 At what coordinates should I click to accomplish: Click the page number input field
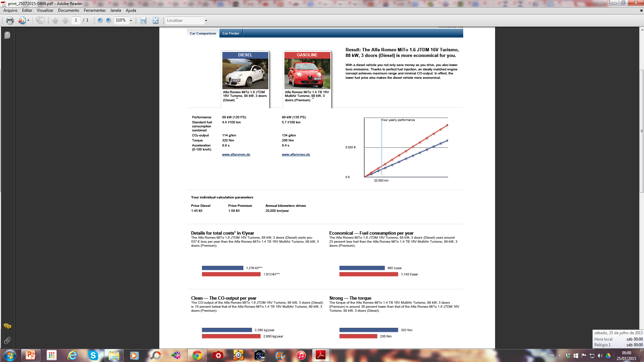pos(76,20)
